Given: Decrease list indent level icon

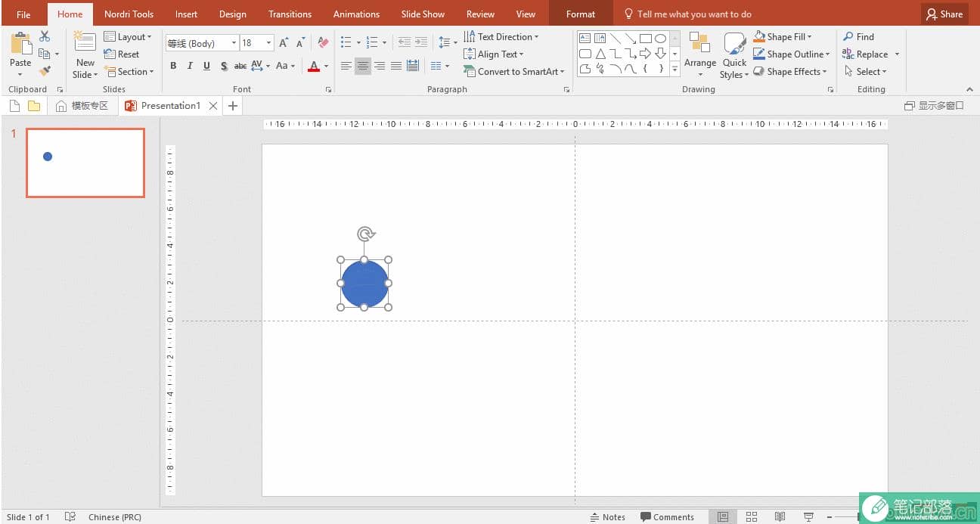Looking at the screenshot, I should coord(405,43).
